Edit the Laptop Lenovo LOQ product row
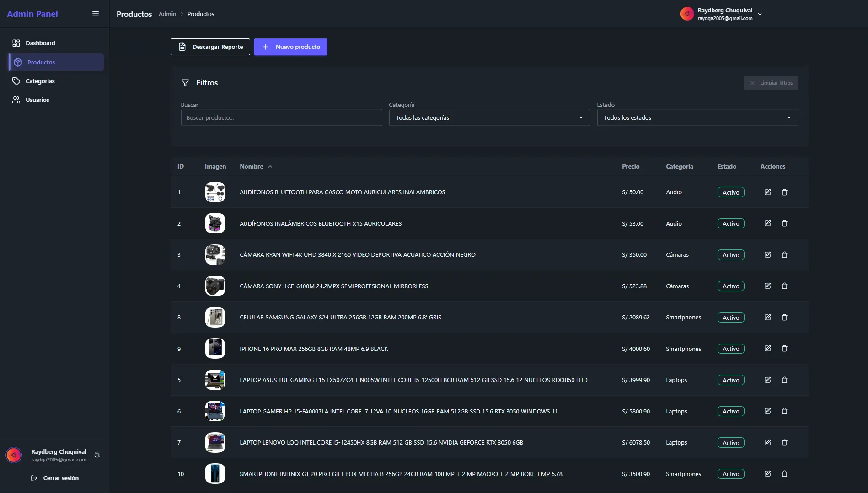868x493 pixels. click(767, 442)
